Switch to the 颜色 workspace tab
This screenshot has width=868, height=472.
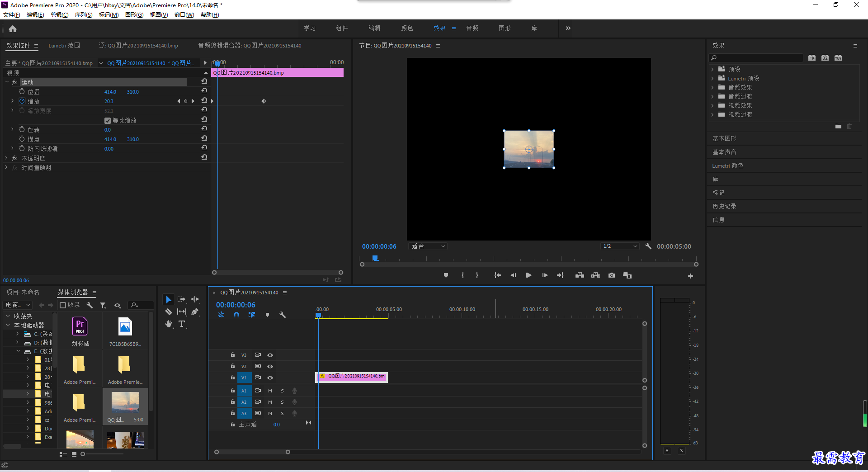pos(407,28)
